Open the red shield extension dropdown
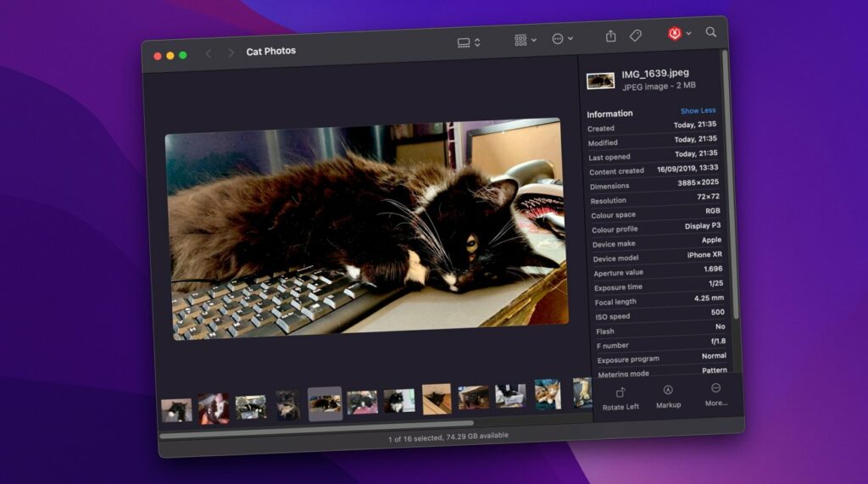Screen dimensions: 868x484 [x=678, y=34]
